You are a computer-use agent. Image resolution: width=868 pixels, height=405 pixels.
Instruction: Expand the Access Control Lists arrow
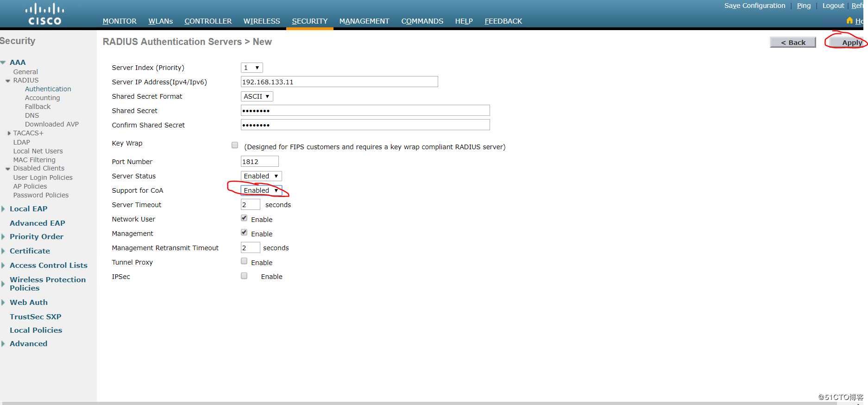(3, 265)
